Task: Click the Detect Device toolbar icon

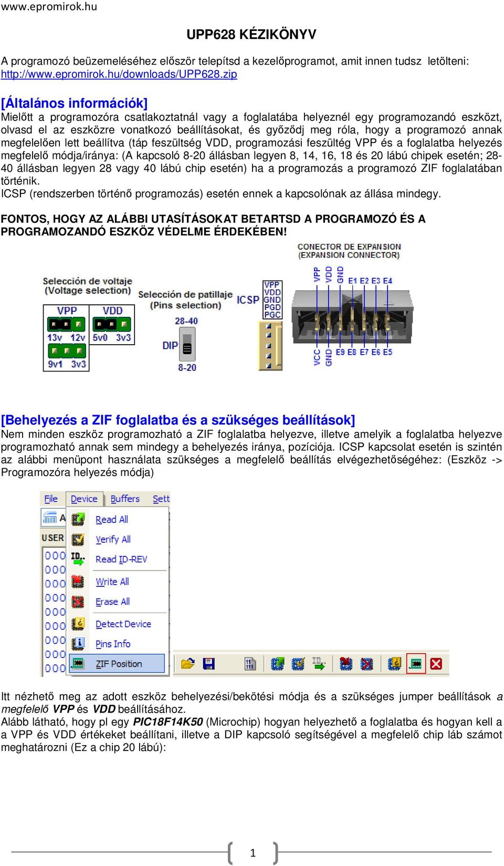Action: (394, 664)
